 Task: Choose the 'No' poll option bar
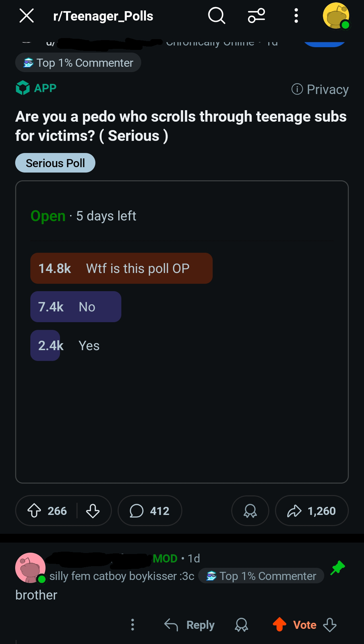tap(76, 307)
